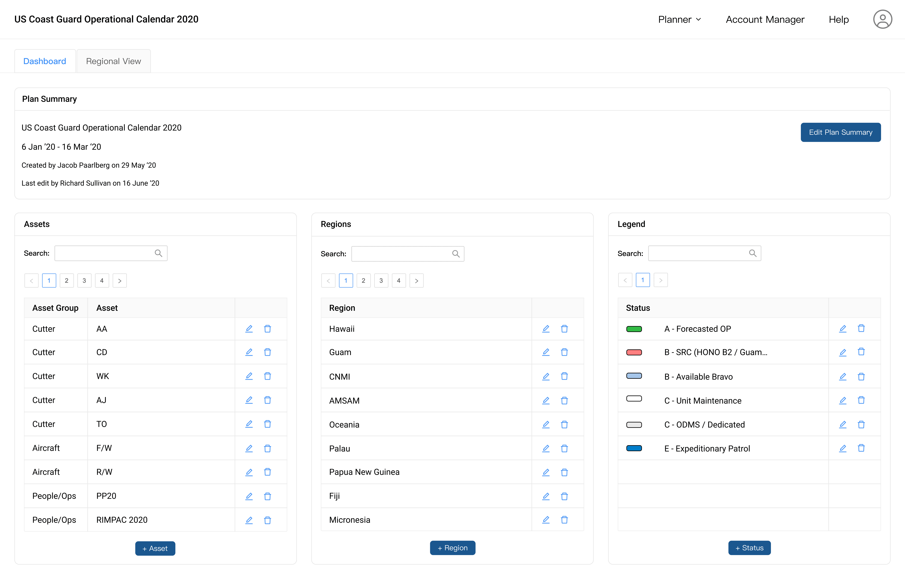Add a new region with + Region
The height and width of the screenshot is (588, 905).
click(x=452, y=548)
